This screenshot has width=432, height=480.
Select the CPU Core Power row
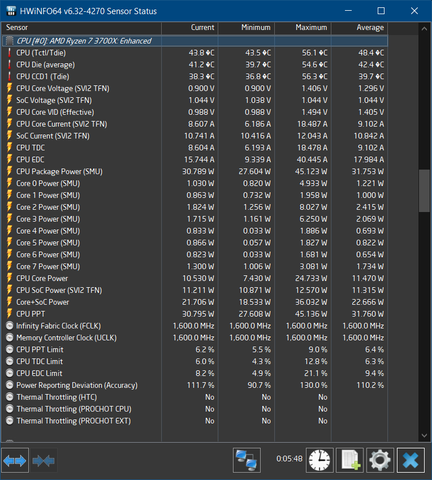(x=195, y=278)
